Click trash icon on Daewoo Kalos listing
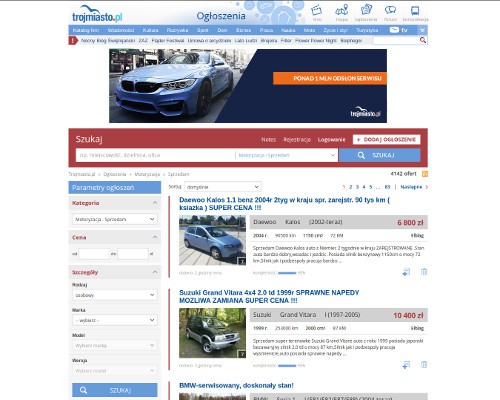500x400 pixels. (x=424, y=272)
